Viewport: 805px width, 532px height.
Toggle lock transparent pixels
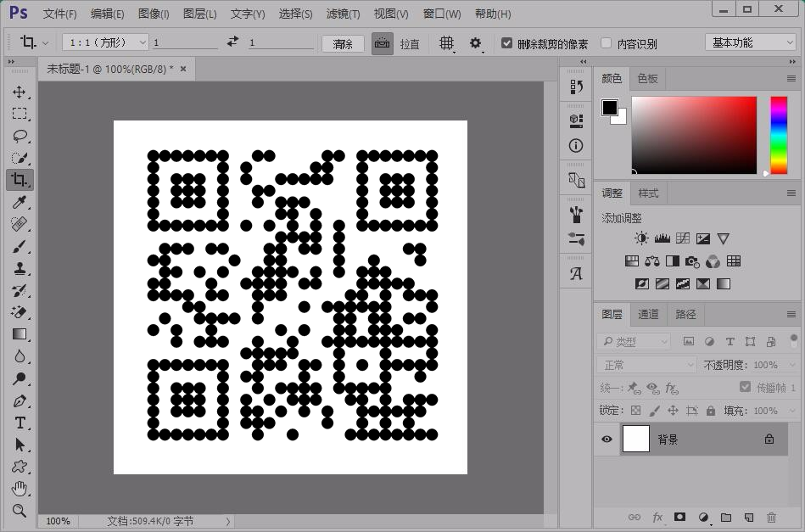tap(635, 411)
